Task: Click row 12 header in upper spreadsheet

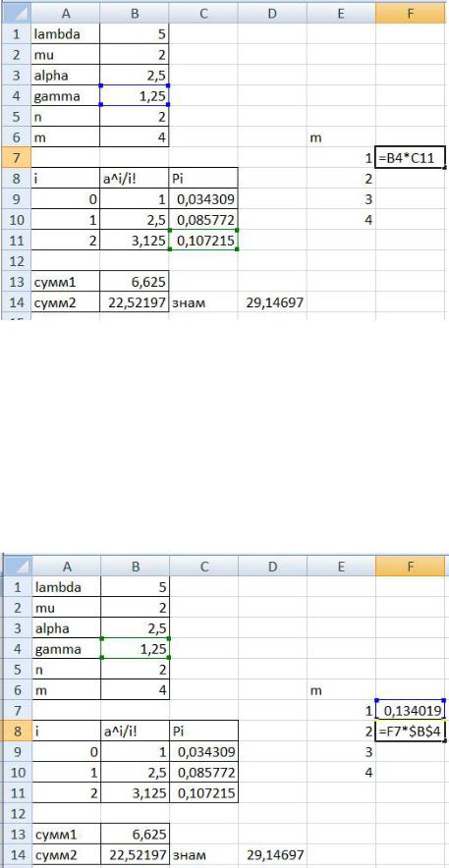Action: point(15,261)
